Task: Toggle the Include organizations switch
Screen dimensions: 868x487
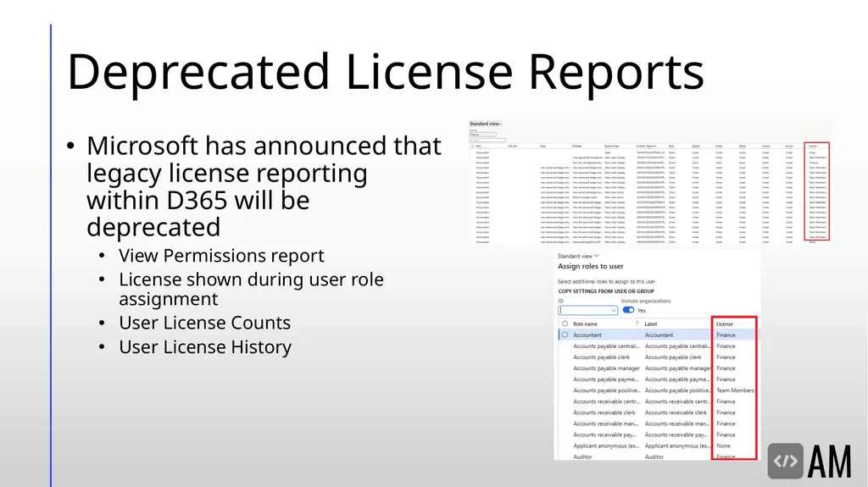Action: [628, 310]
